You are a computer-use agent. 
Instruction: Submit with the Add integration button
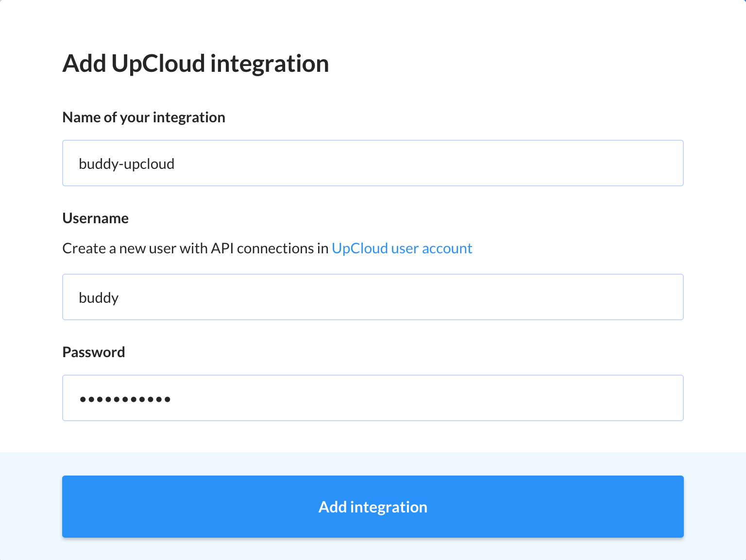point(373,507)
